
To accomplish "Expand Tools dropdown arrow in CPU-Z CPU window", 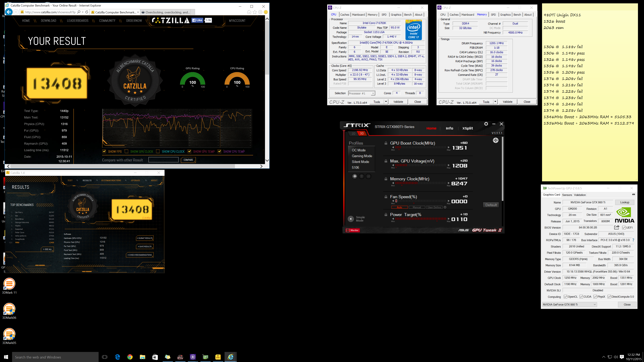I will (386, 102).
